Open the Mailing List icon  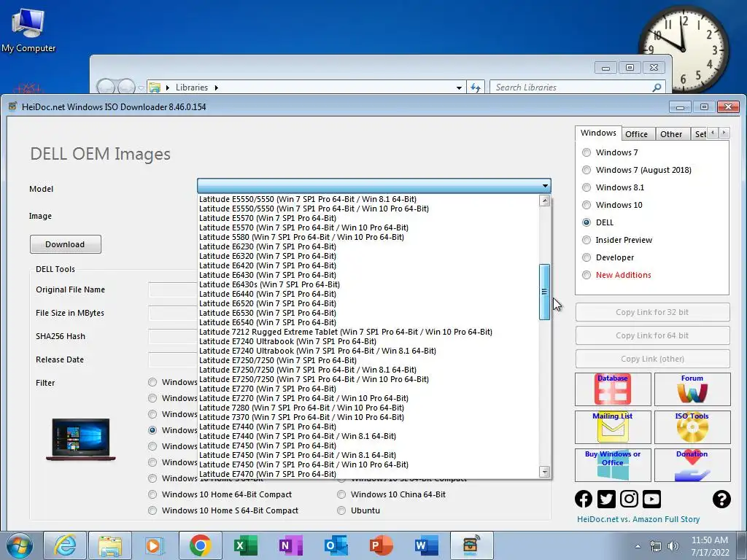coord(613,427)
